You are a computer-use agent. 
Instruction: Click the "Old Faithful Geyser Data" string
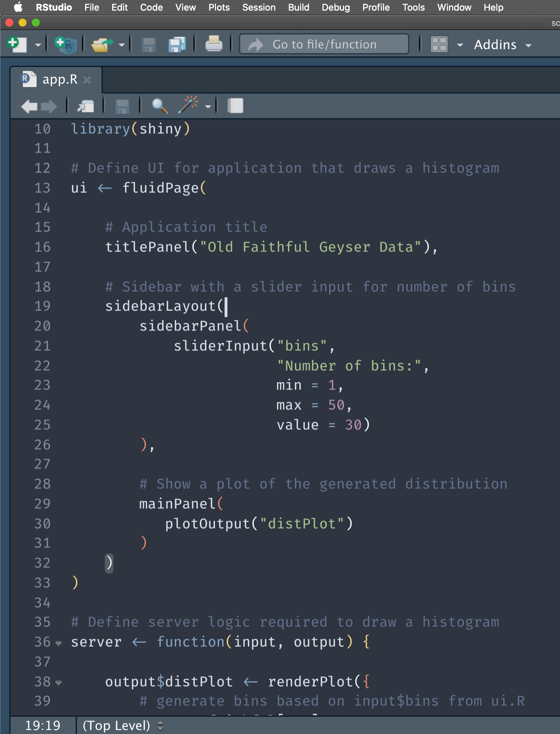pos(311,247)
